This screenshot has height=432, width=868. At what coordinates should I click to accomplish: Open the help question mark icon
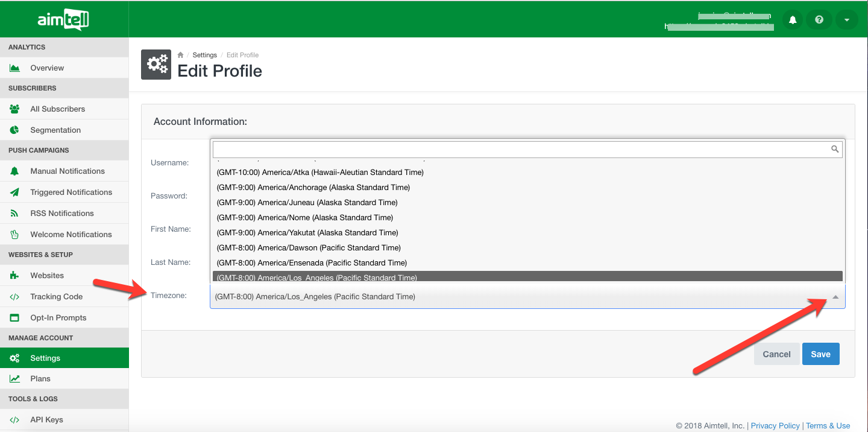point(819,20)
